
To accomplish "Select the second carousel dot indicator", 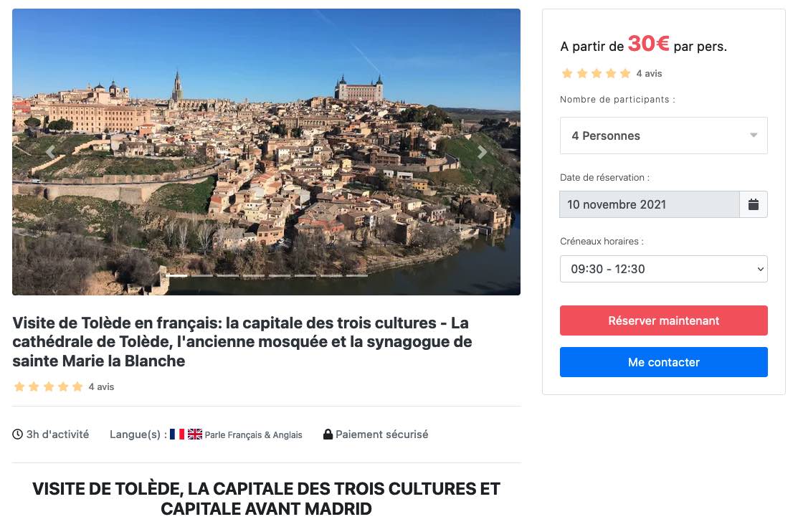I will (x=203, y=275).
